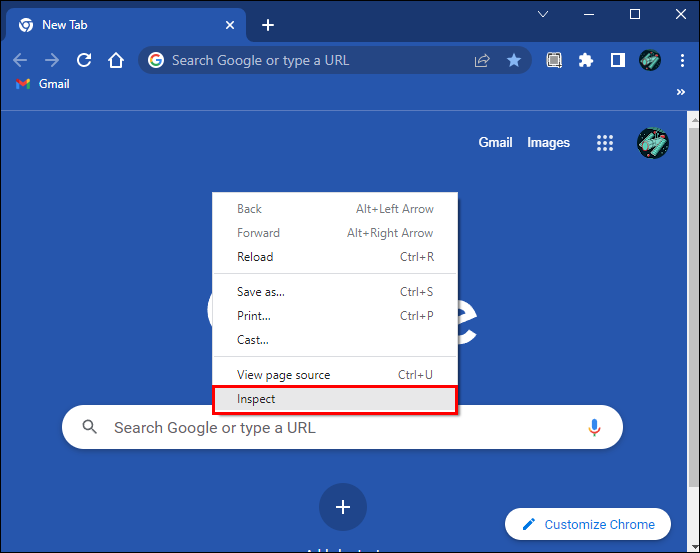
Task: Reload the page using the toolbar icon
Action: click(x=84, y=60)
